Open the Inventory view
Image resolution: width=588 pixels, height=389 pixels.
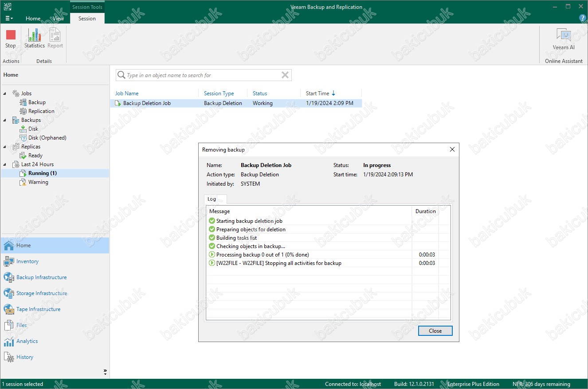[x=27, y=261]
